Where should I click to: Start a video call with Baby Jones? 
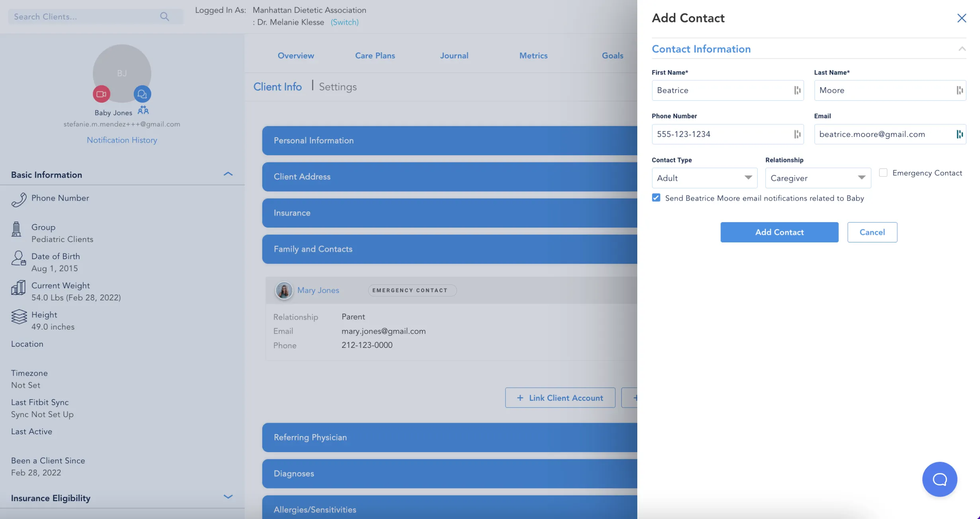102,94
